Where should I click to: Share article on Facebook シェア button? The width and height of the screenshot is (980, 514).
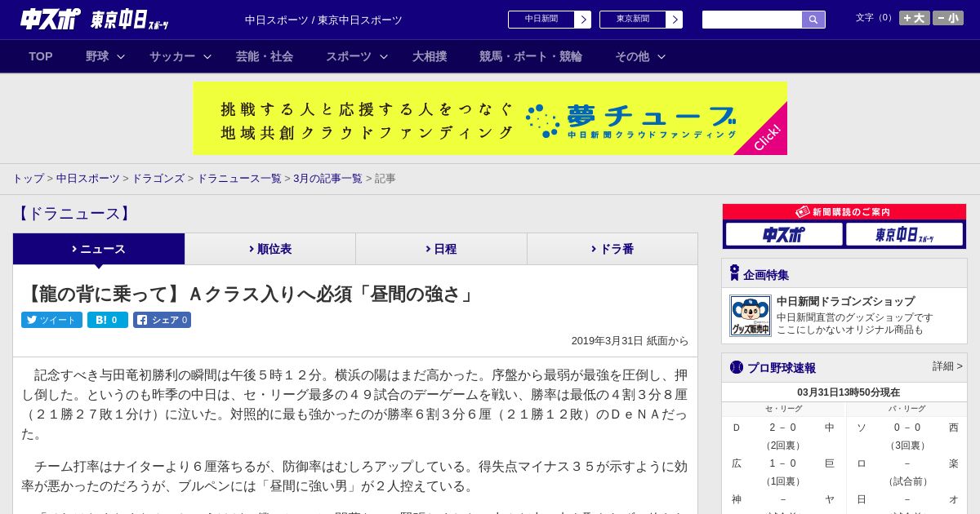click(163, 320)
